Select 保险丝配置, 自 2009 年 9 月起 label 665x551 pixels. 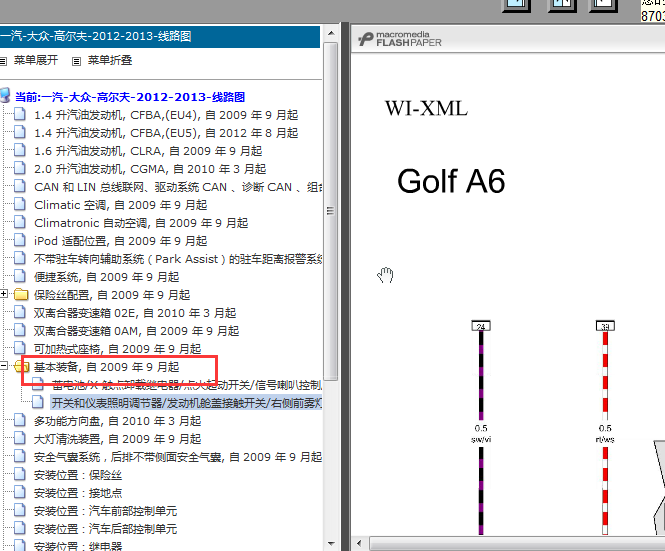[x=112, y=295]
